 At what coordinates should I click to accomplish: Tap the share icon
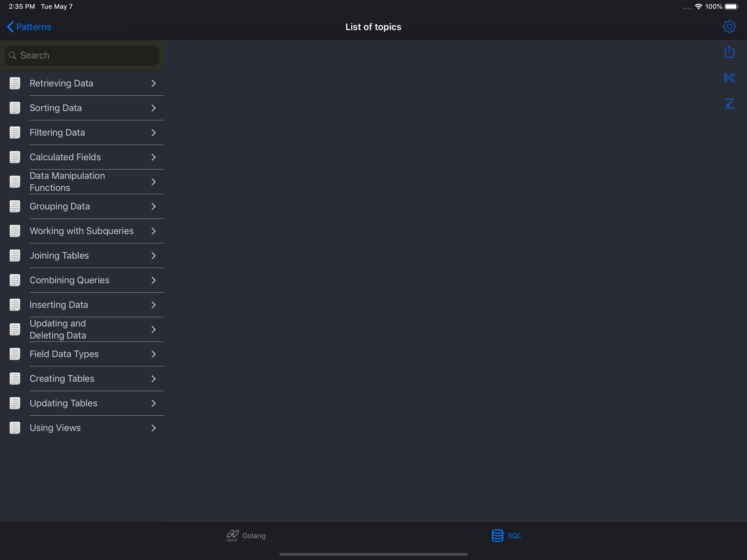[729, 52]
